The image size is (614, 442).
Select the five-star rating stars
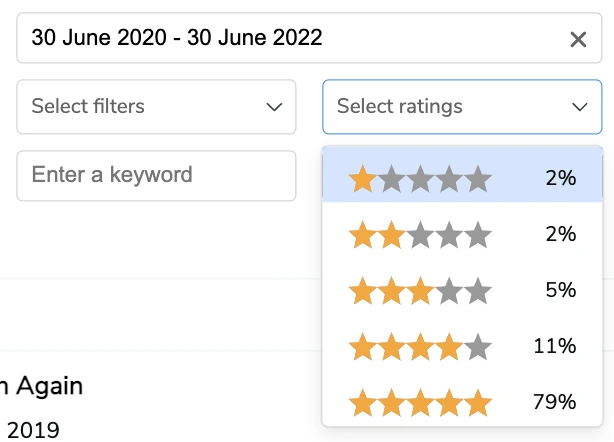(x=420, y=404)
